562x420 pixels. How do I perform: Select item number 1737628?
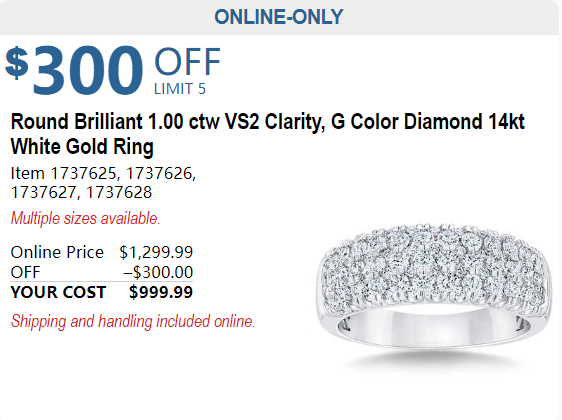[119, 192]
